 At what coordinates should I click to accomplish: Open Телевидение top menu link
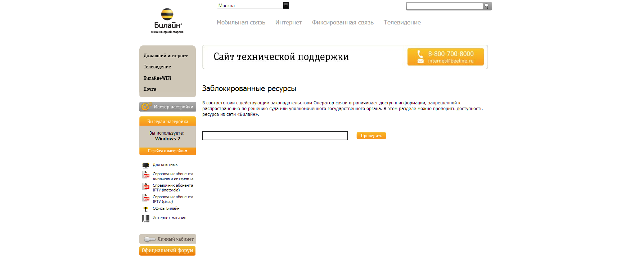(x=402, y=22)
